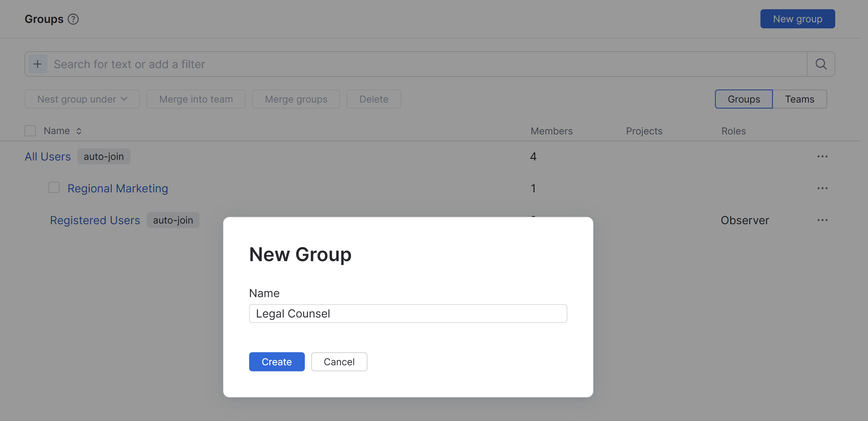Expand the Nest group under dropdown
The image size is (868, 421).
pos(81,99)
